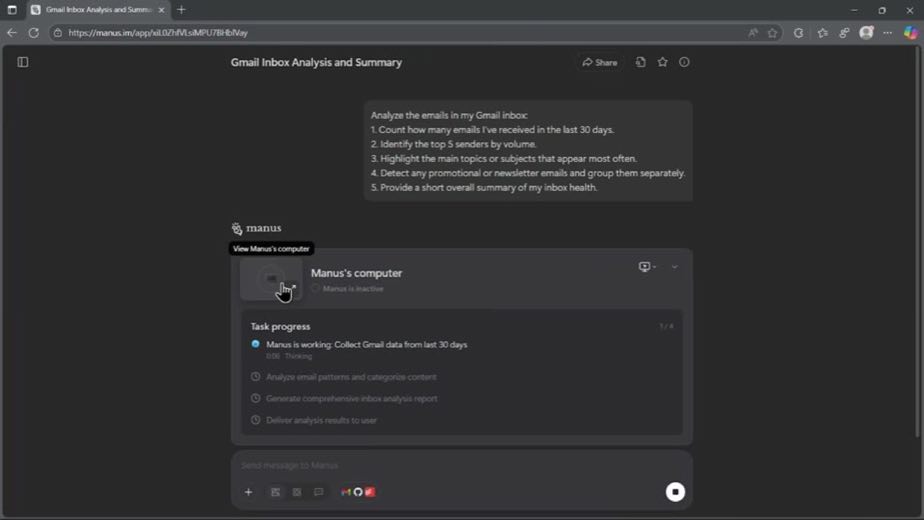The width and height of the screenshot is (924, 520).
Task: Open the tab actions menu icon
Action: [12, 10]
